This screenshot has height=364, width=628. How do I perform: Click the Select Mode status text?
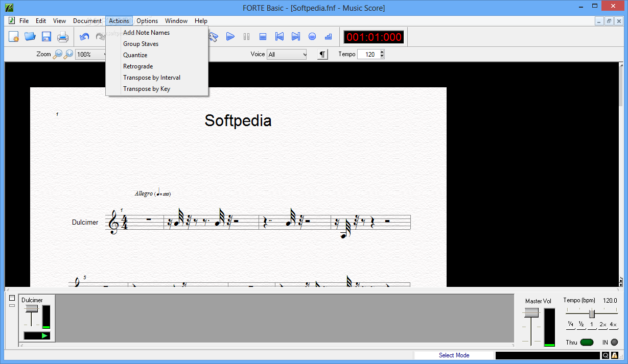tap(454, 355)
